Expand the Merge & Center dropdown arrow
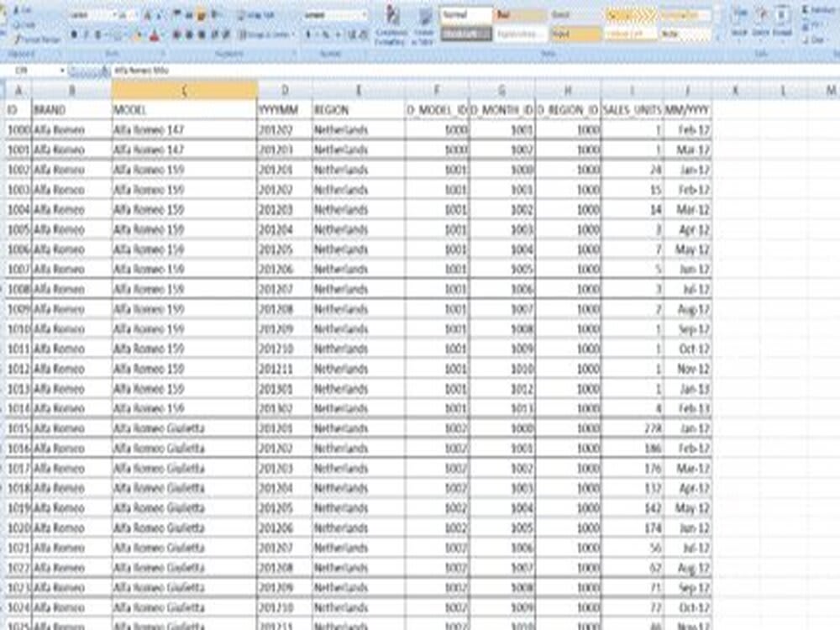 [x=293, y=35]
